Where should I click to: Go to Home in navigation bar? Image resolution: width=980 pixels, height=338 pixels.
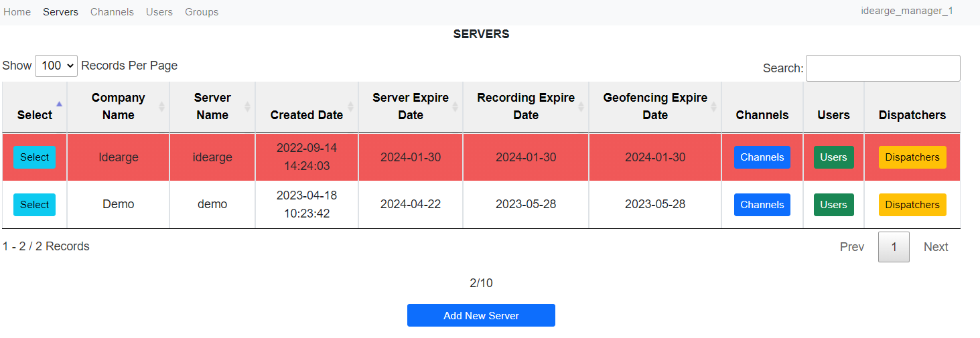17,12
